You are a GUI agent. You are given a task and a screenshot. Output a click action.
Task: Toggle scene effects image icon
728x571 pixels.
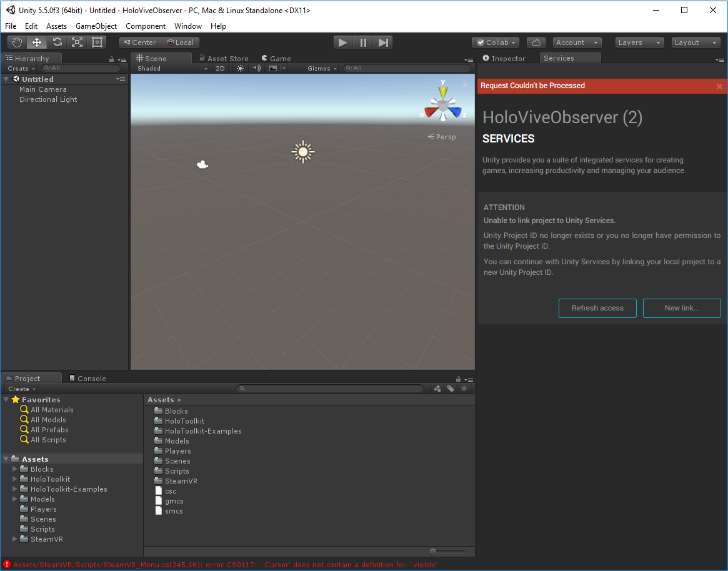[273, 68]
